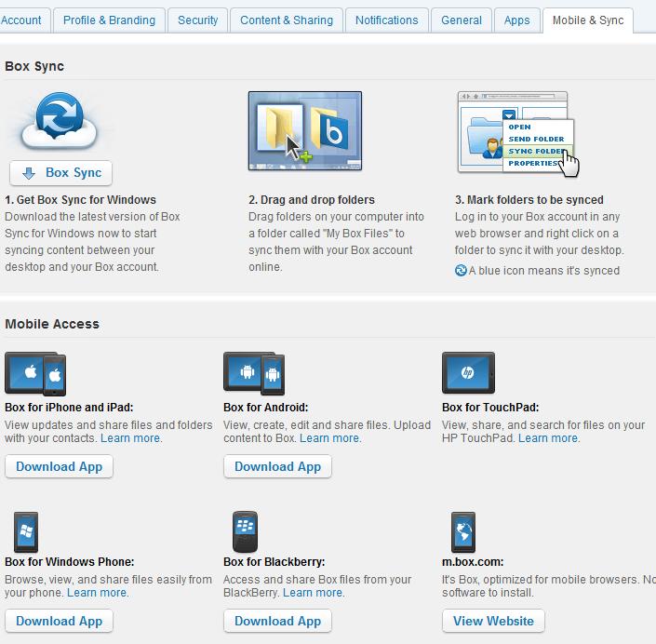Click the iPhone and iPad devices icon

coord(35,374)
